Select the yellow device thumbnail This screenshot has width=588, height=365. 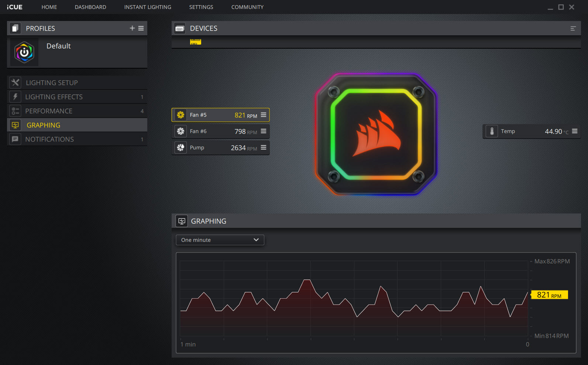(195, 42)
